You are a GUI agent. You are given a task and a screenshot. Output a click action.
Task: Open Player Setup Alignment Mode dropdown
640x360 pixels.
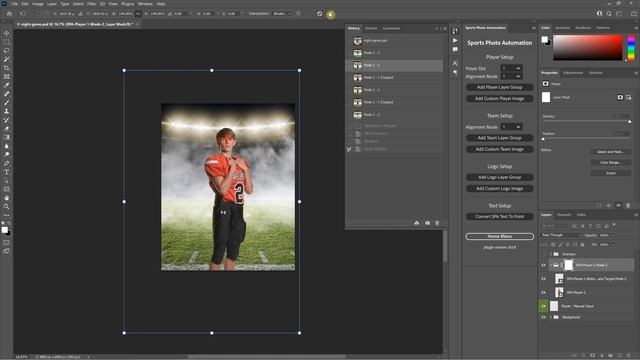pos(511,76)
